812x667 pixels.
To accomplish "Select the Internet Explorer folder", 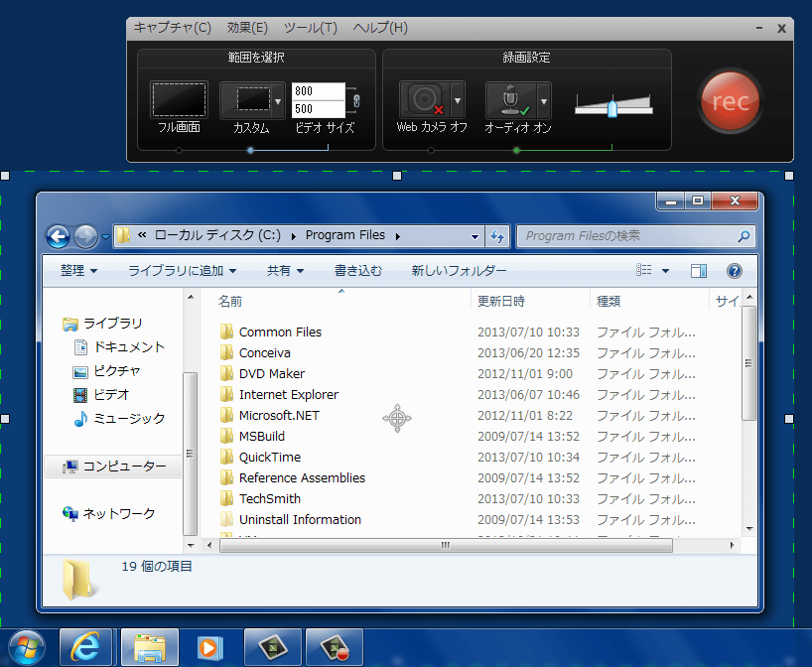I will 289,395.
